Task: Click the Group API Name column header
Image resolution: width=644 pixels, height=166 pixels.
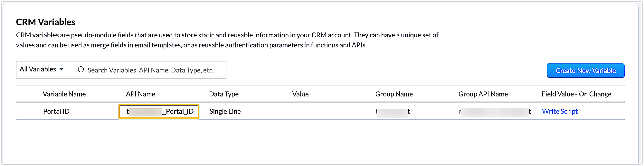Action: [483, 94]
